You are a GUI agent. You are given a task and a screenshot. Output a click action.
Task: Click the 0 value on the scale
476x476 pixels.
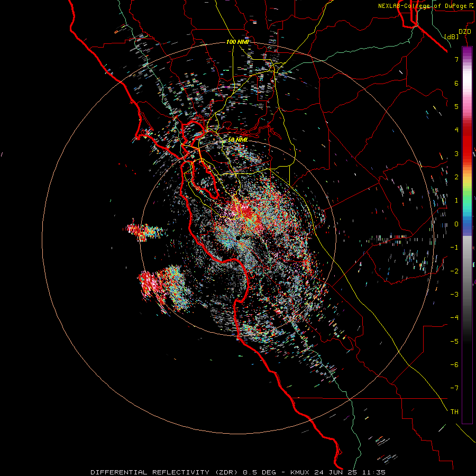click(x=456, y=224)
